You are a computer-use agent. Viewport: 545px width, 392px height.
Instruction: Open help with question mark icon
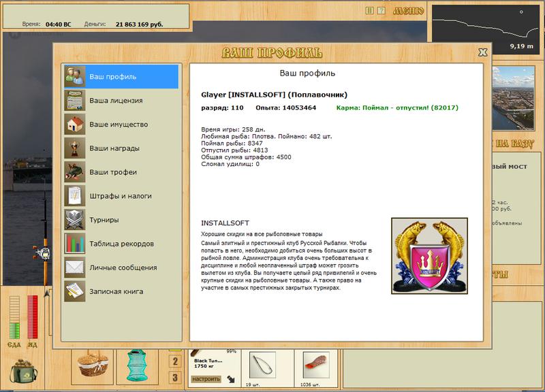click(x=381, y=11)
